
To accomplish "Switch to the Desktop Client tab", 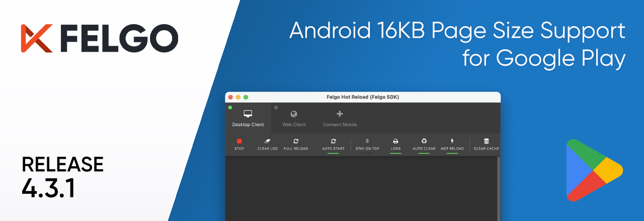I will tap(248, 119).
